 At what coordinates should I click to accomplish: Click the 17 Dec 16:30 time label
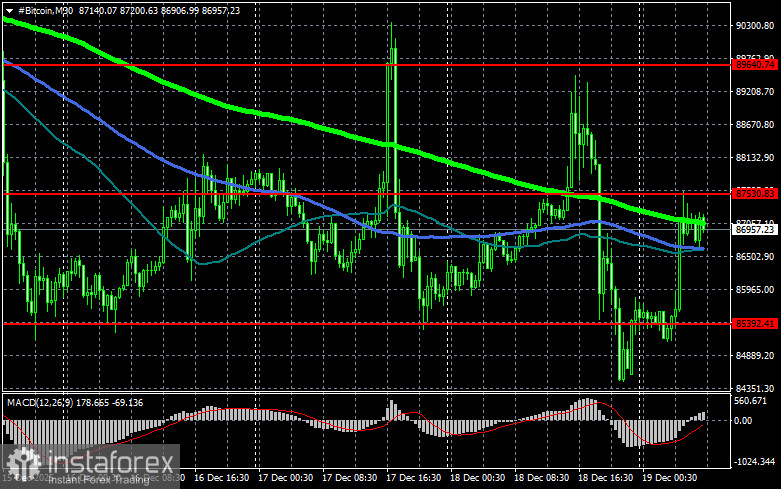point(413,478)
